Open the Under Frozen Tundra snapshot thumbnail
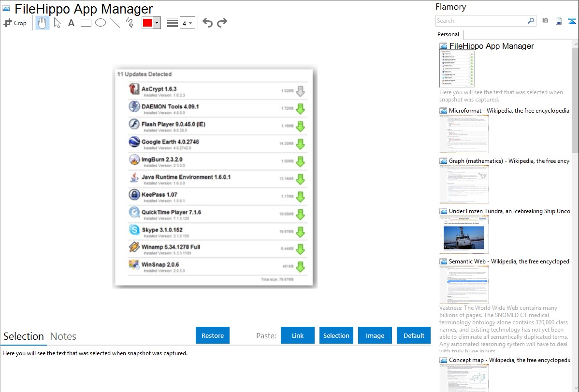The height and width of the screenshot is (392, 579). coord(464,234)
